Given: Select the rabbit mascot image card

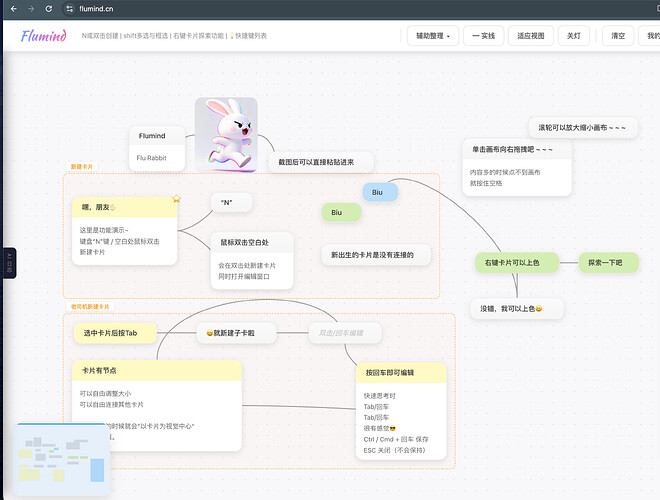Looking at the screenshot, I should pos(226,134).
